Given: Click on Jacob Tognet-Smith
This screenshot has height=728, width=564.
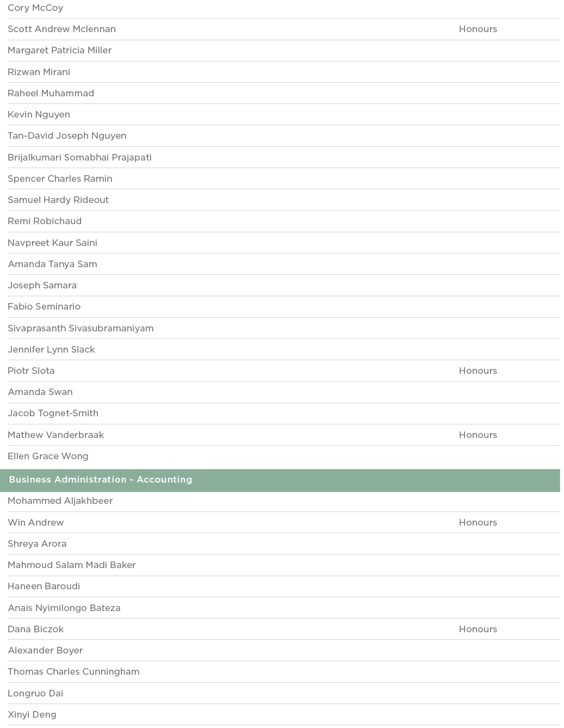Looking at the screenshot, I should (53, 414).
